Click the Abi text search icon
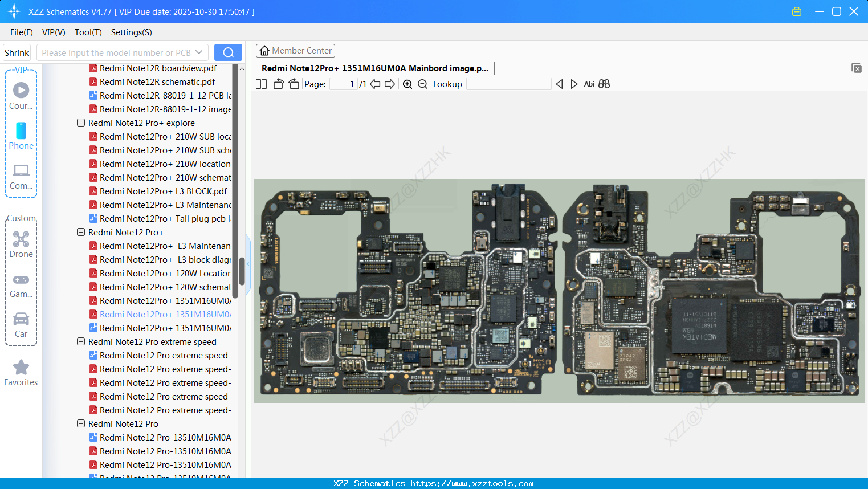 (589, 84)
